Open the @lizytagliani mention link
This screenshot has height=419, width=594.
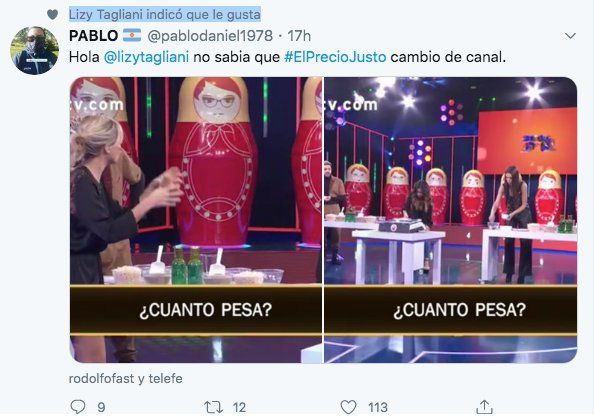(x=146, y=57)
